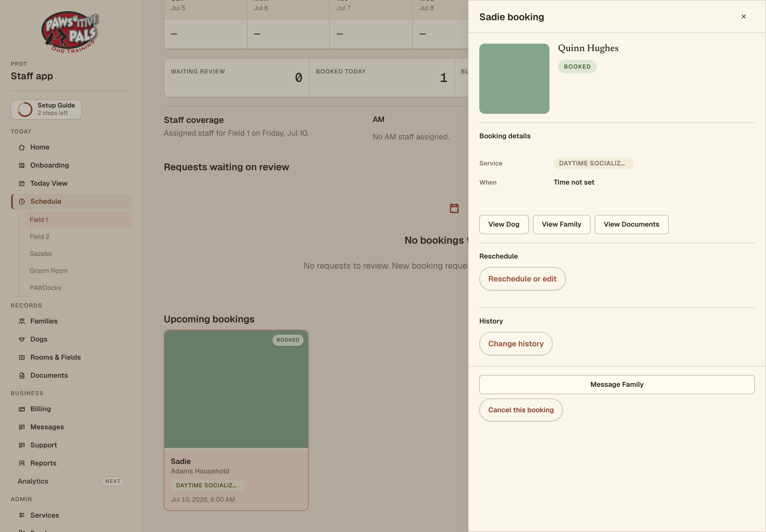Go to Onboarding
This screenshot has height=532, width=766.
71,165
